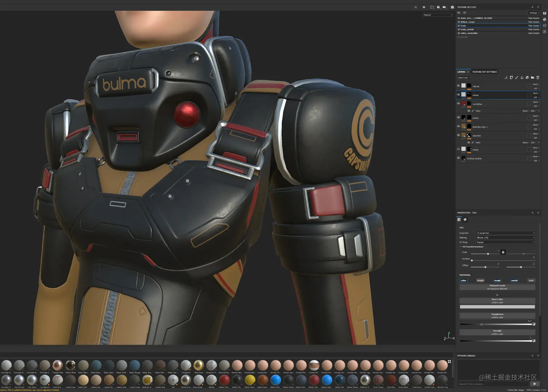Open the History clock icon in right dock
548x392 pixels.
coord(544,25)
